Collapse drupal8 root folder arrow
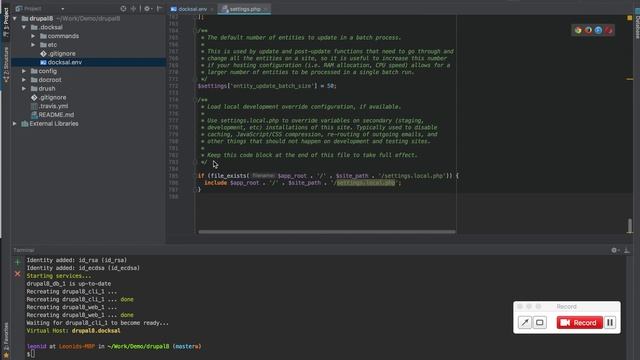This screenshot has width=640, height=360. click(15, 18)
